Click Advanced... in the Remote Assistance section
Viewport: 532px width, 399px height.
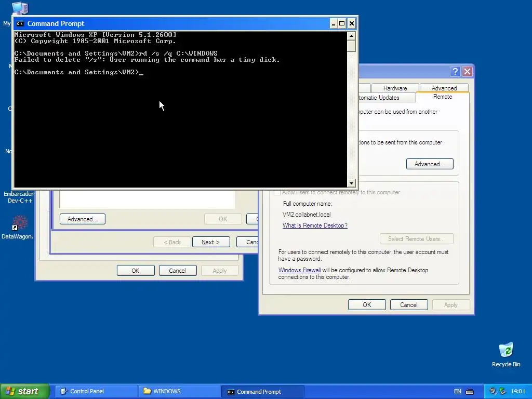[x=430, y=164]
